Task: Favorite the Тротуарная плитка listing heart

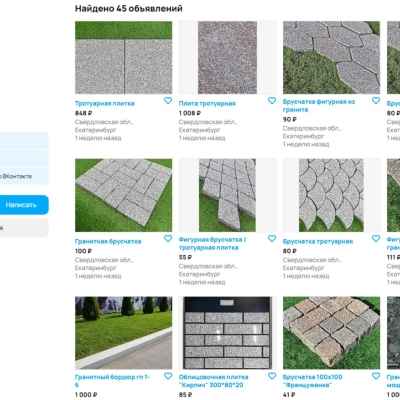Action: point(168,100)
